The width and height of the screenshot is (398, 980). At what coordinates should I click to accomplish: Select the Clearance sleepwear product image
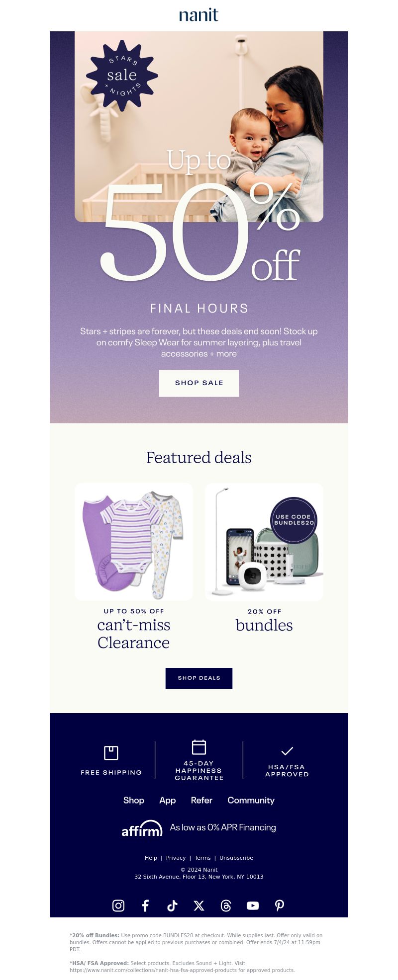[x=134, y=542]
